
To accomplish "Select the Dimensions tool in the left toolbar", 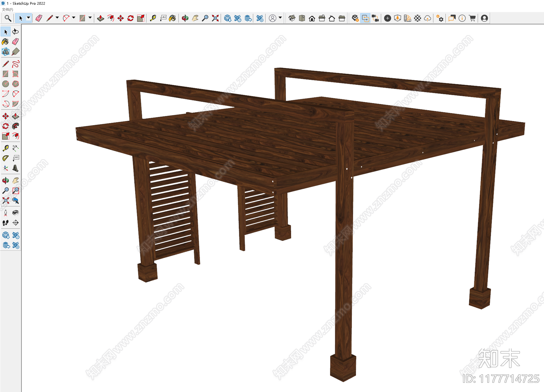I will tap(16, 148).
